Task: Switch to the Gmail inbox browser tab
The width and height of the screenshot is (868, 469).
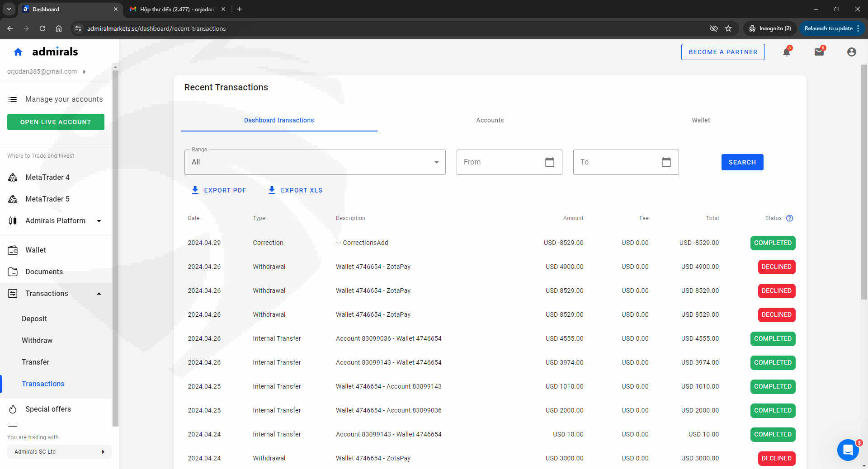Action: (x=176, y=9)
